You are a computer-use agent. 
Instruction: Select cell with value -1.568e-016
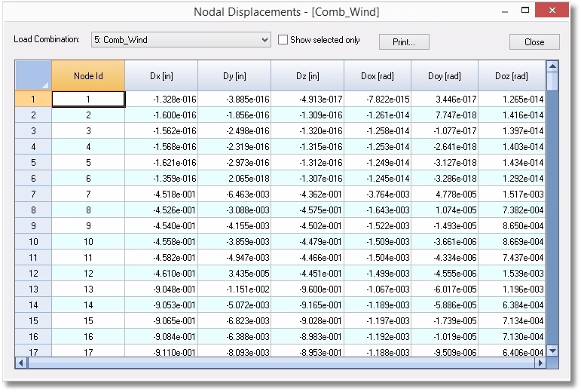tap(161, 147)
